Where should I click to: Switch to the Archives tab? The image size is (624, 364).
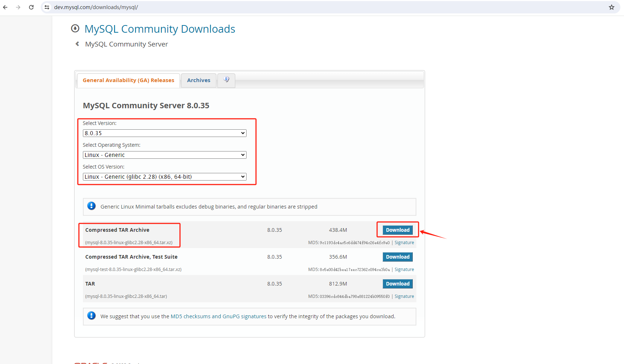tap(199, 80)
